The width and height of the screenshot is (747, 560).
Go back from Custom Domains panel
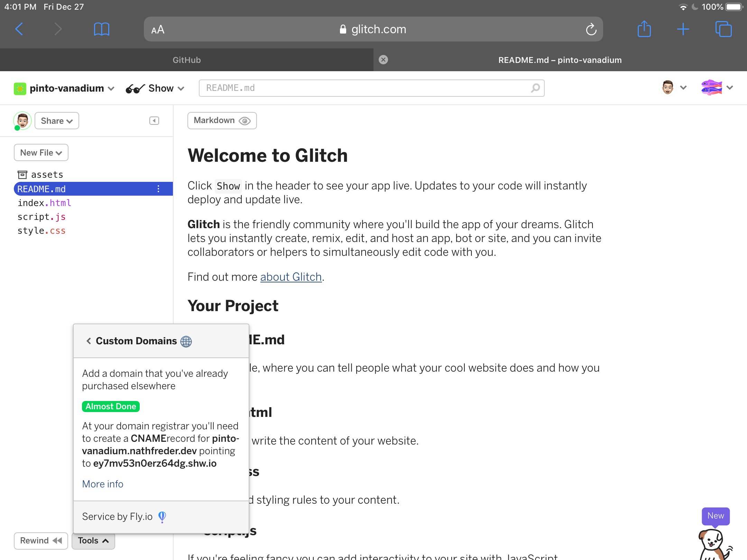[89, 341]
